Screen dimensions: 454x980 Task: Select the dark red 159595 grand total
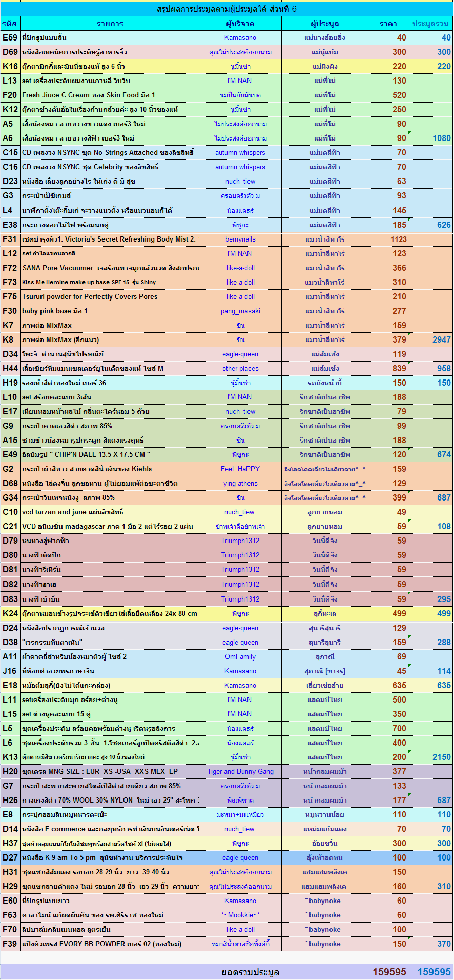tap(389, 972)
